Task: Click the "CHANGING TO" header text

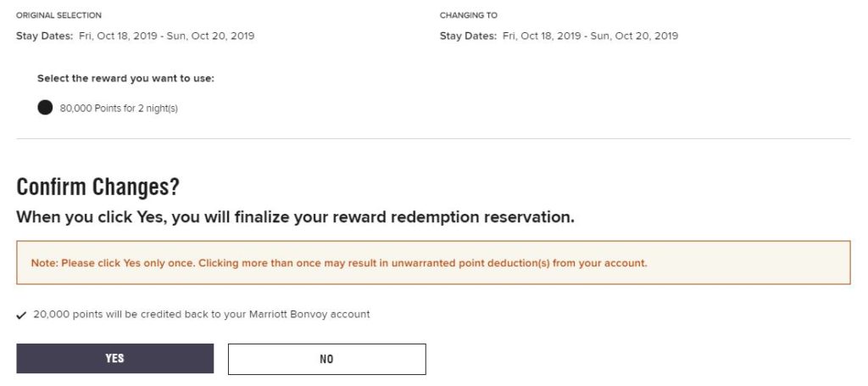Action: (468, 16)
